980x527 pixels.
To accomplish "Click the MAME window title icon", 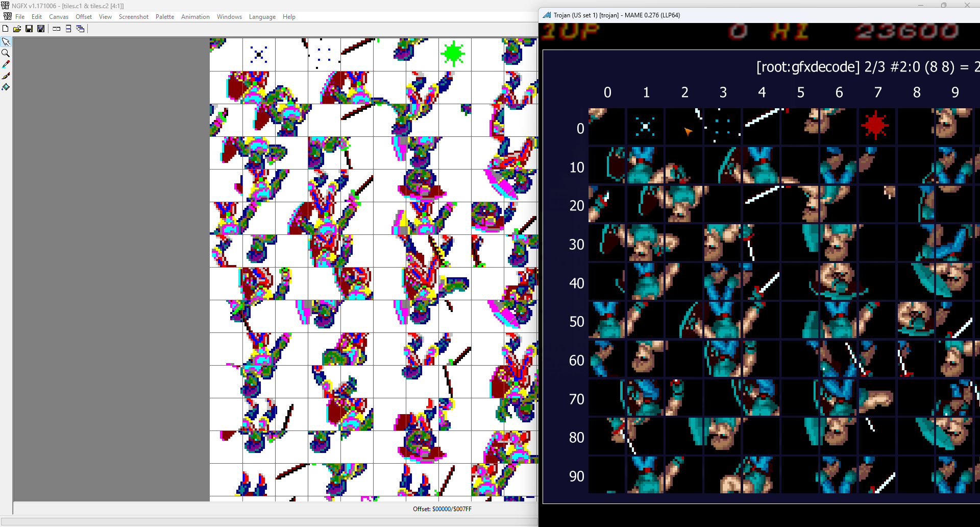I will pyautogui.click(x=547, y=15).
